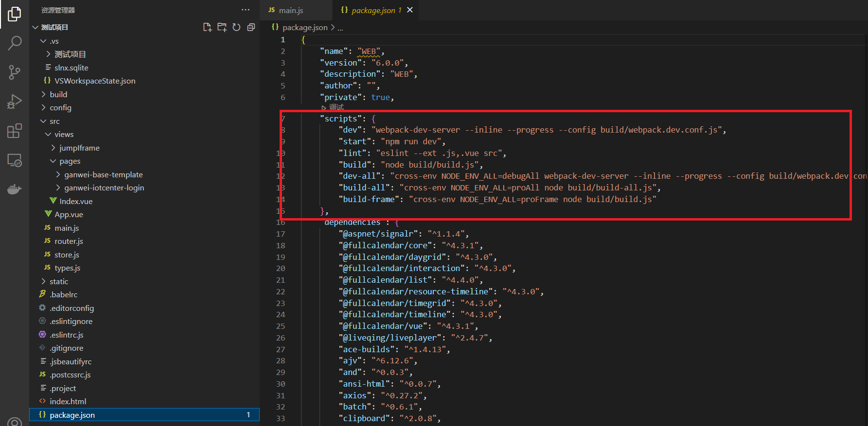868x426 pixels.
Task: Click the "dev" script command text
Action: click(x=547, y=130)
